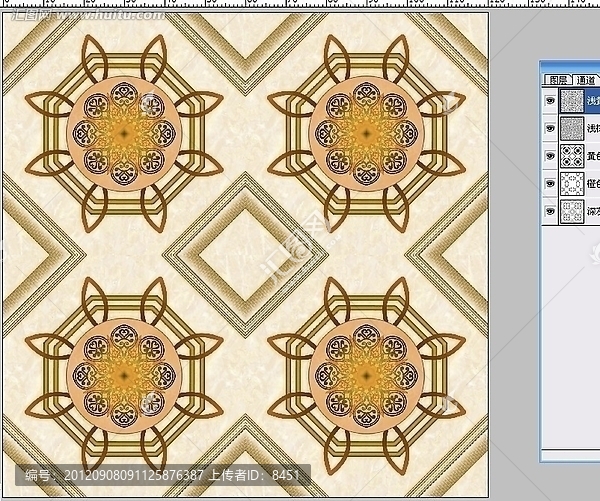
Task: Select the four-circles pattern channel thumbnail
Action: pyautogui.click(x=572, y=156)
